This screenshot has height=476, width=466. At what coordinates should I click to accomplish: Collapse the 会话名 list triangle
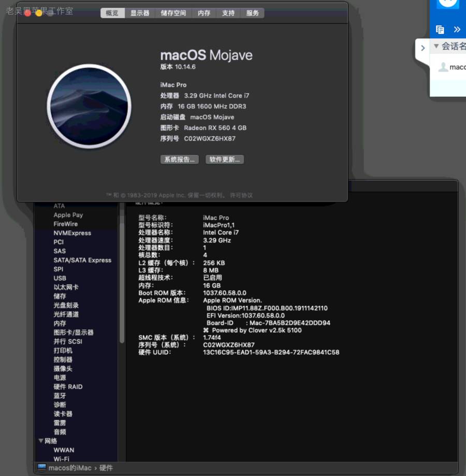436,46
